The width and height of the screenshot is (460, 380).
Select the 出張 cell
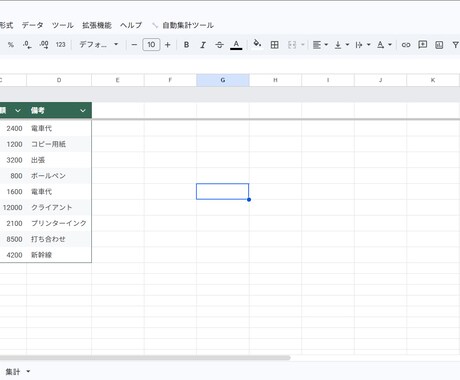[x=59, y=160]
